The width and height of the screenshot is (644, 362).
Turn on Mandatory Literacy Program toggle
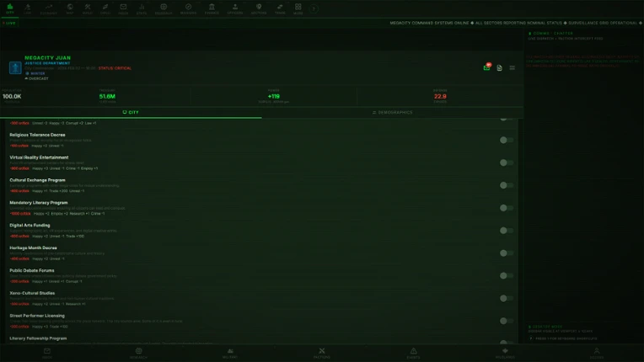507,208
